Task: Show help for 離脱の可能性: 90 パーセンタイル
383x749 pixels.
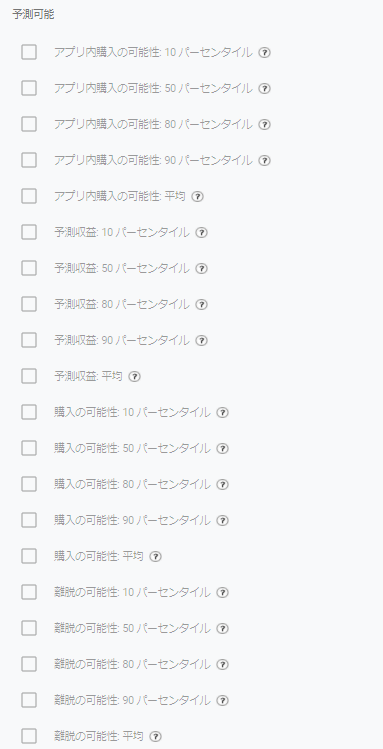Action: point(223,700)
